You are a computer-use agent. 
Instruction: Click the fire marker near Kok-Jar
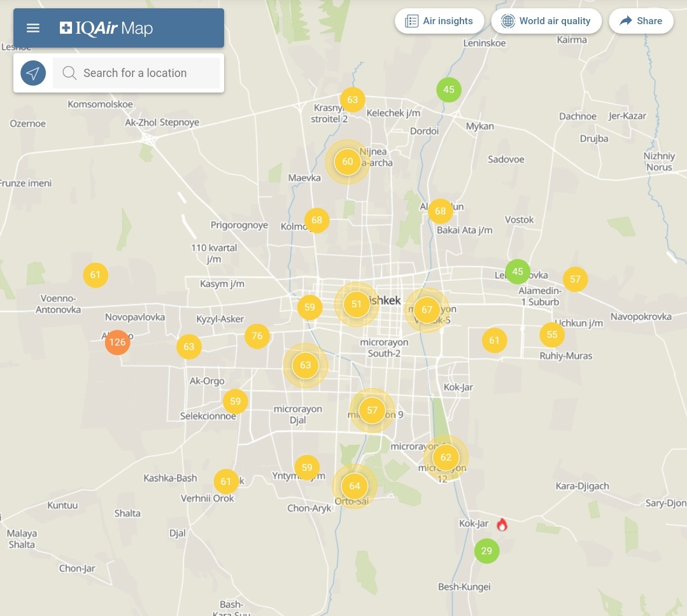[x=502, y=524]
